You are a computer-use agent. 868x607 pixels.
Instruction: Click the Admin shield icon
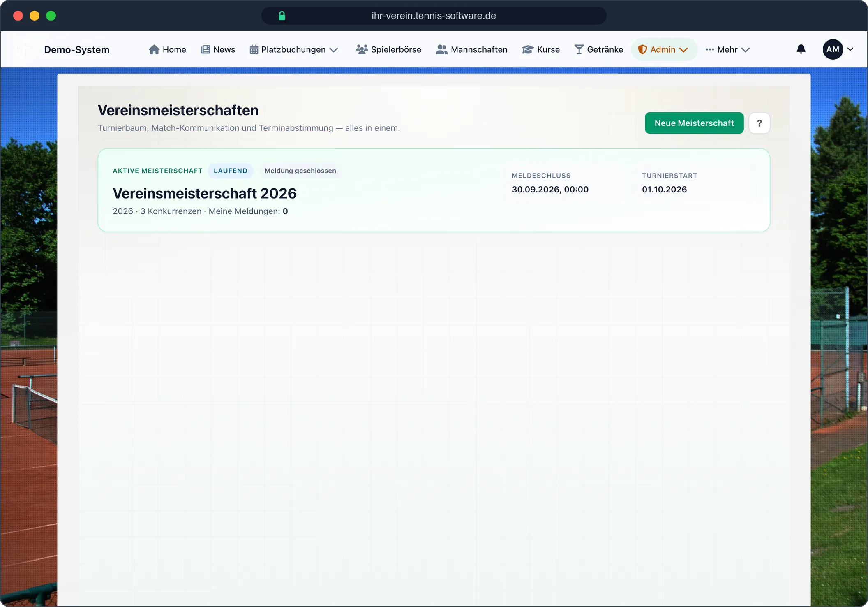(642, 50)
